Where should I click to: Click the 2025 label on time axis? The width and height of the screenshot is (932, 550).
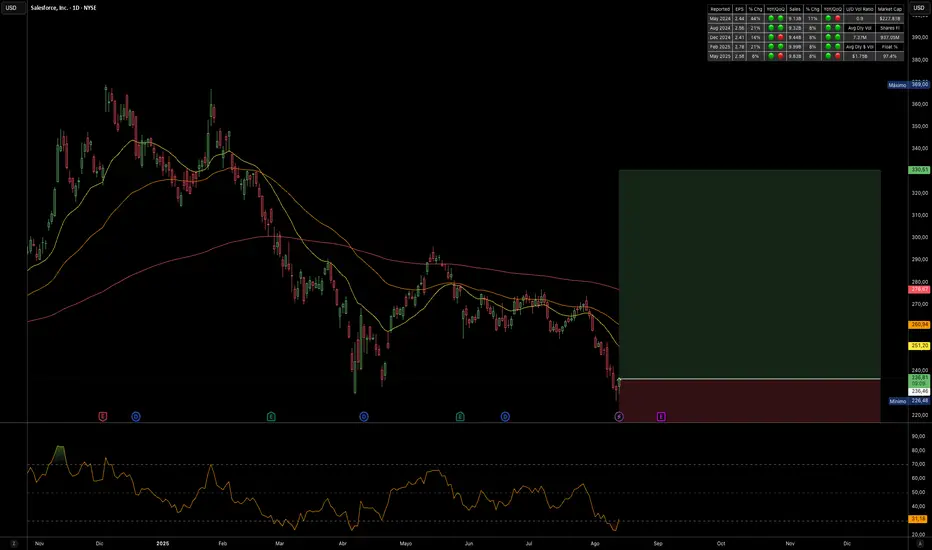(163, 543)
